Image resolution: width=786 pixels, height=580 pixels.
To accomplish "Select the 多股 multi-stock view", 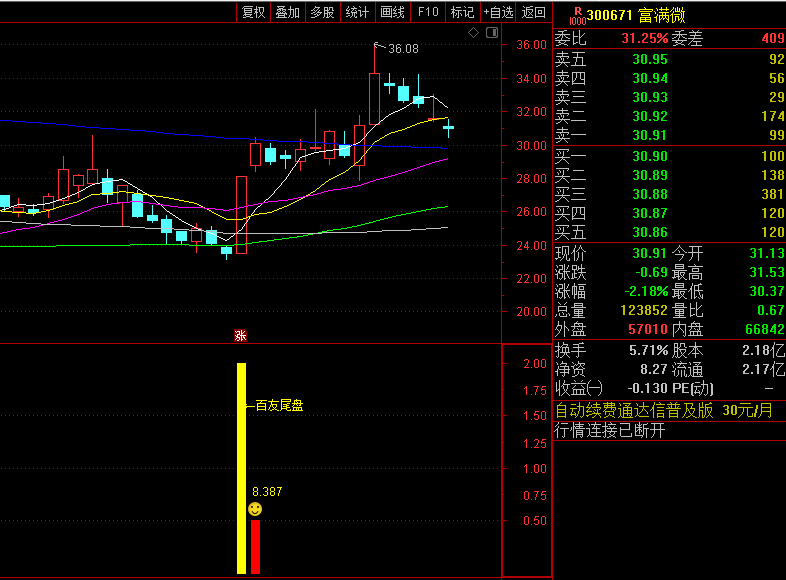I will coord(322,12).
